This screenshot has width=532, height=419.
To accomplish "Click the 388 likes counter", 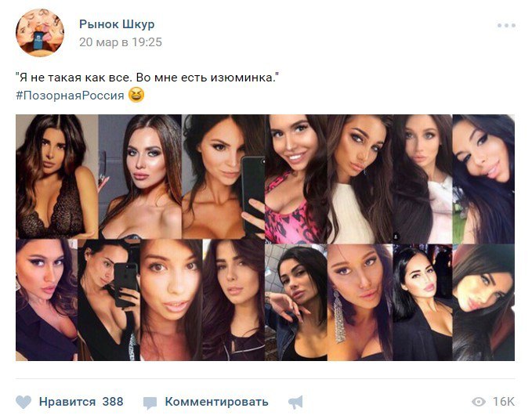I will coord(113,402).
